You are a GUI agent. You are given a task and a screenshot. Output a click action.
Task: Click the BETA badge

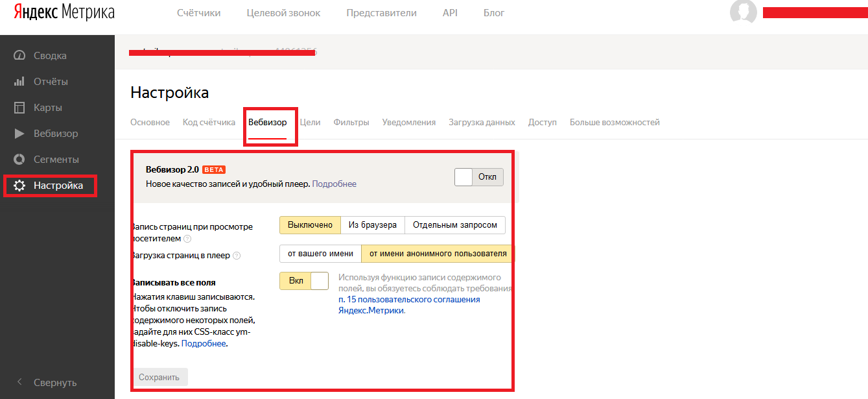pos(214,169)
